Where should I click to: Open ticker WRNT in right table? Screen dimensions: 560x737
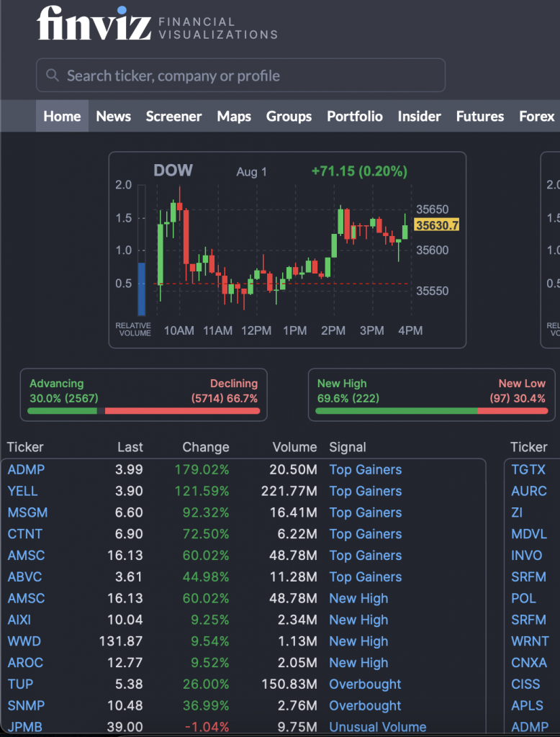(530, 641)
